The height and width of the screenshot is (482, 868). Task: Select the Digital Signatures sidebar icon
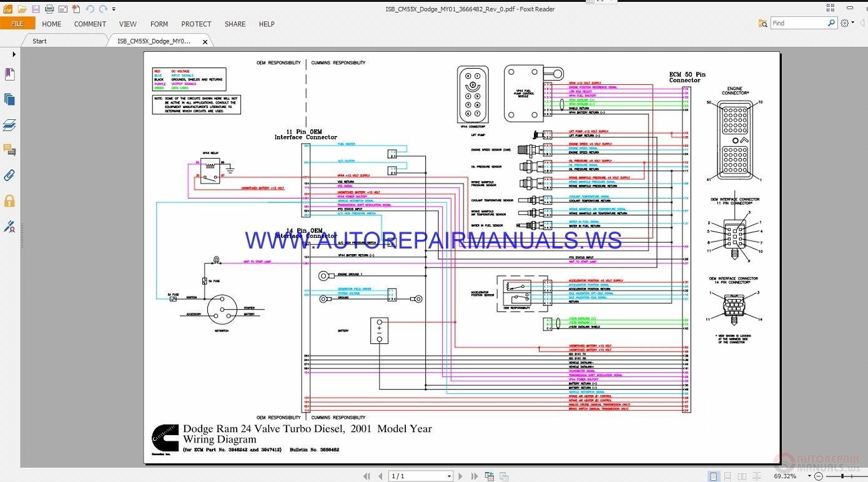9,226
